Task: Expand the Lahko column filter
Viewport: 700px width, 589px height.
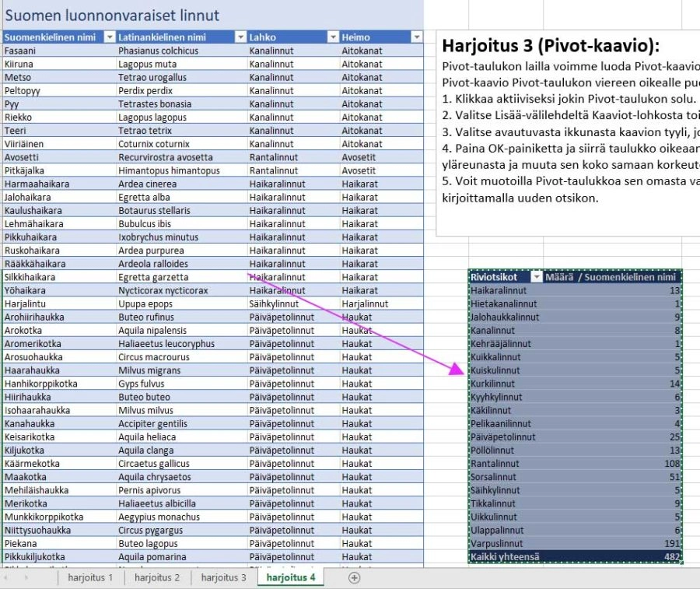Action: click(333, 37)
